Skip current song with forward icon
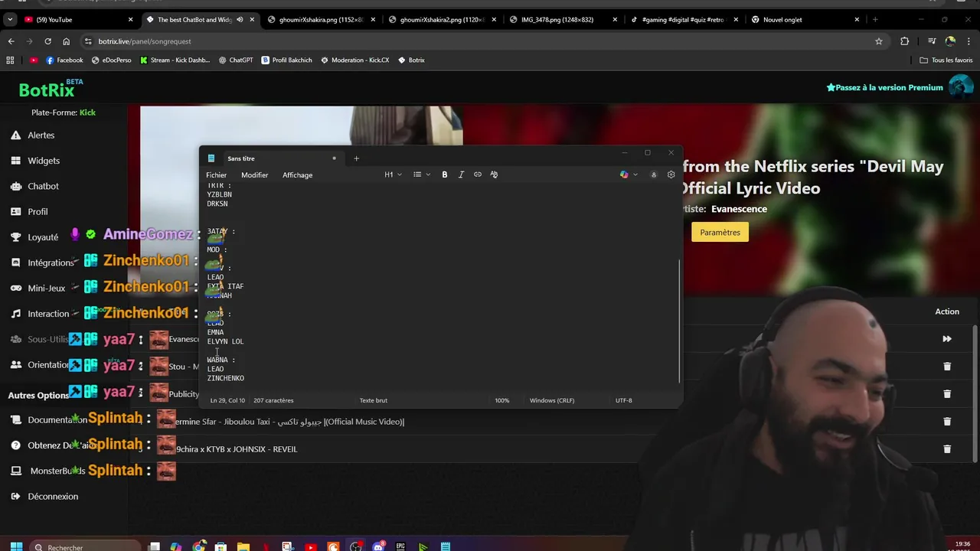980x551 pixels. (947, 339)
